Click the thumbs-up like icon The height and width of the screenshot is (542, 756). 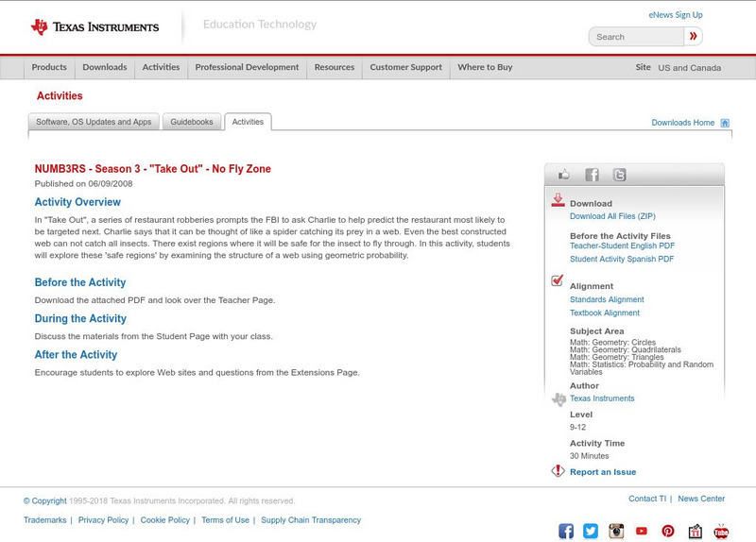(563, 175)
